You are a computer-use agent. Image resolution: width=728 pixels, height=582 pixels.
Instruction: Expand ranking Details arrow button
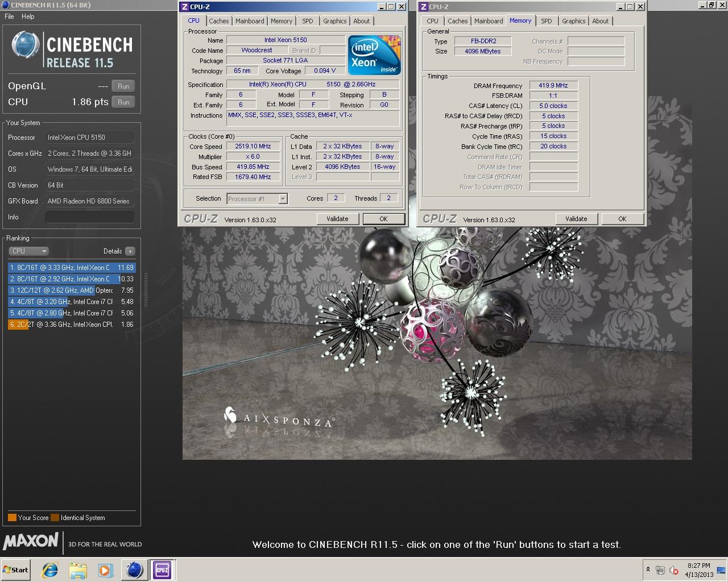[x=130, y=251]
